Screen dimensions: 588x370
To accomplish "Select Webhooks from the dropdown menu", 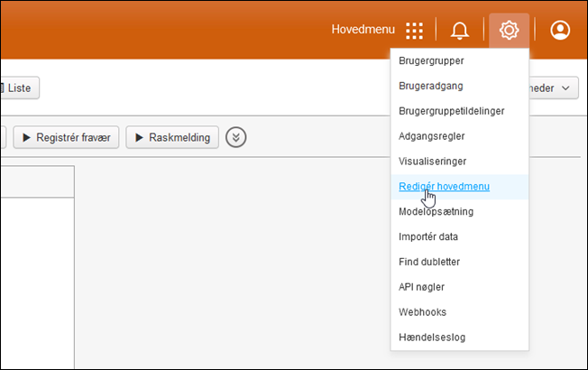I will point(422,312).
